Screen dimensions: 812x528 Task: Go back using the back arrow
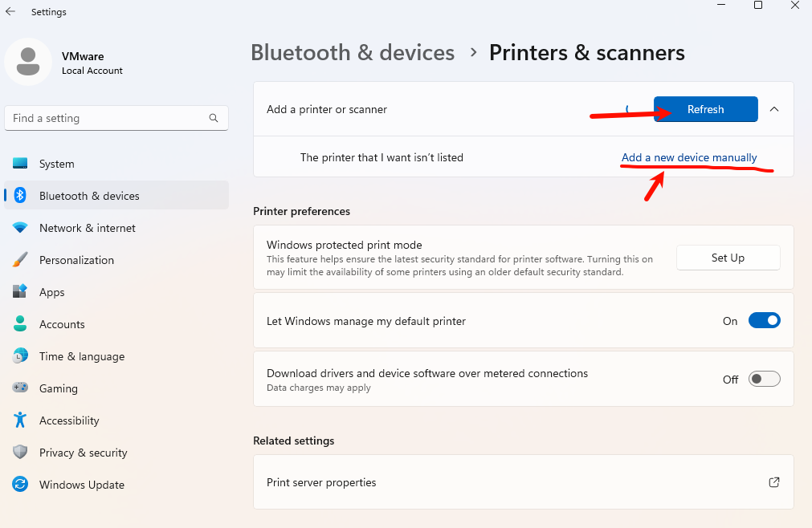[x=10, y=12]
